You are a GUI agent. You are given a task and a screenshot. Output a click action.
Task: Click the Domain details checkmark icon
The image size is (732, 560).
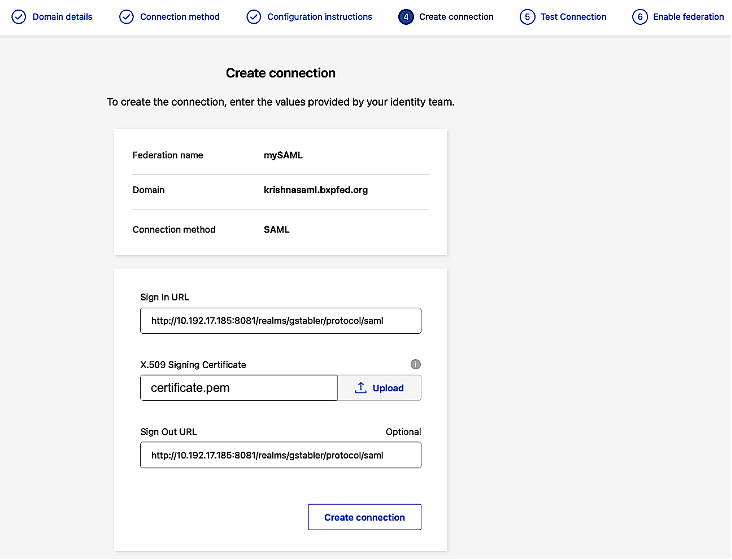[x=18, y=17]
